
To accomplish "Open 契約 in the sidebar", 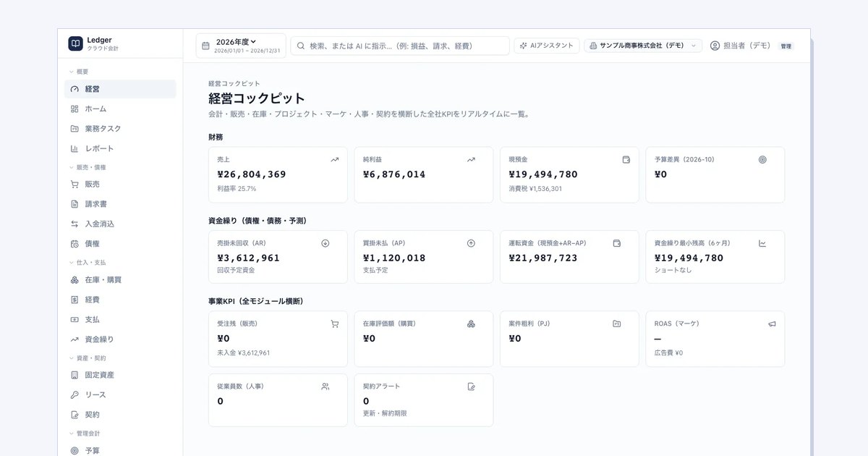I will pos(120,415).
